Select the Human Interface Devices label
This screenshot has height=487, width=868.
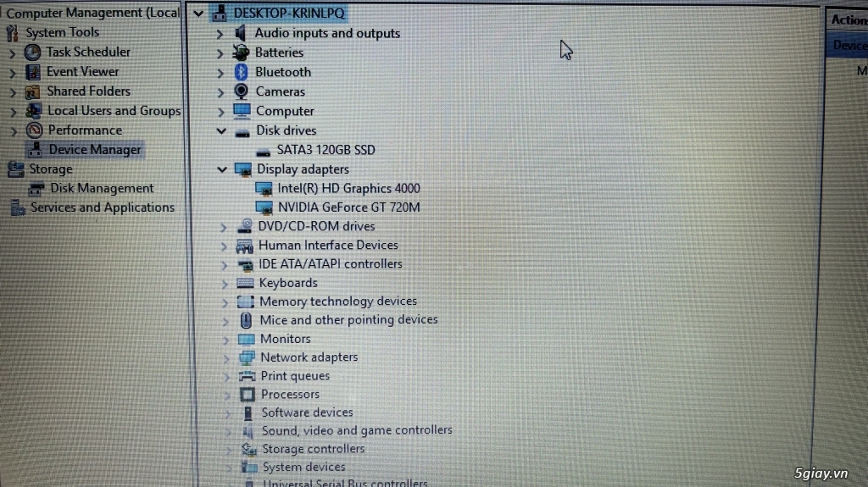[x=328, y=245]
